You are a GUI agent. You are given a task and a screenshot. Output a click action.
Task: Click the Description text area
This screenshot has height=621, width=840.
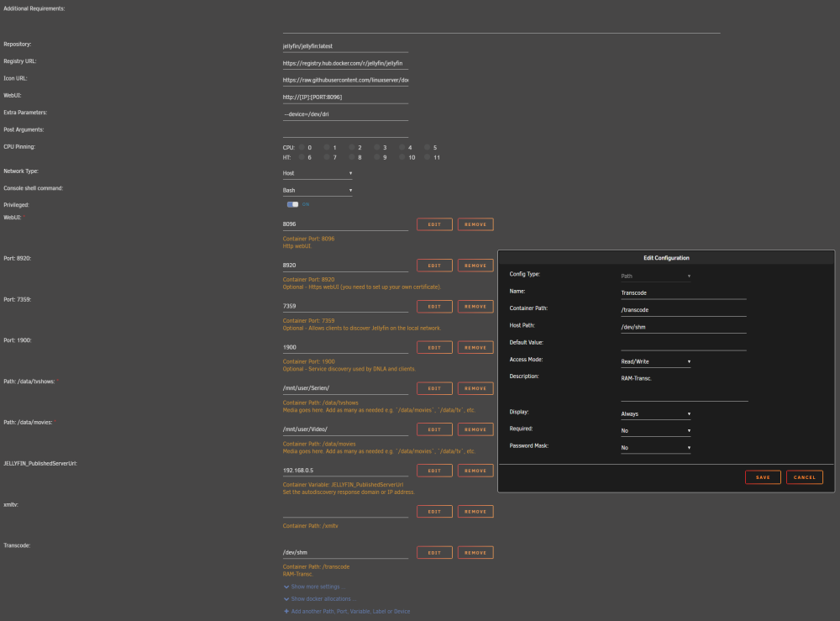[685, 387]
